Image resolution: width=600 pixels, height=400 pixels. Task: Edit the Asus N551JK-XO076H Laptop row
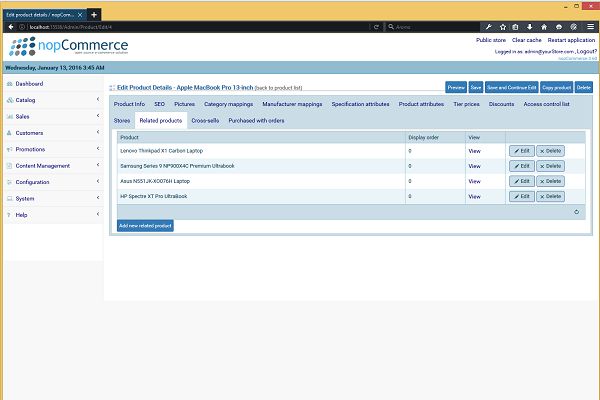click(x=522, y=181)
